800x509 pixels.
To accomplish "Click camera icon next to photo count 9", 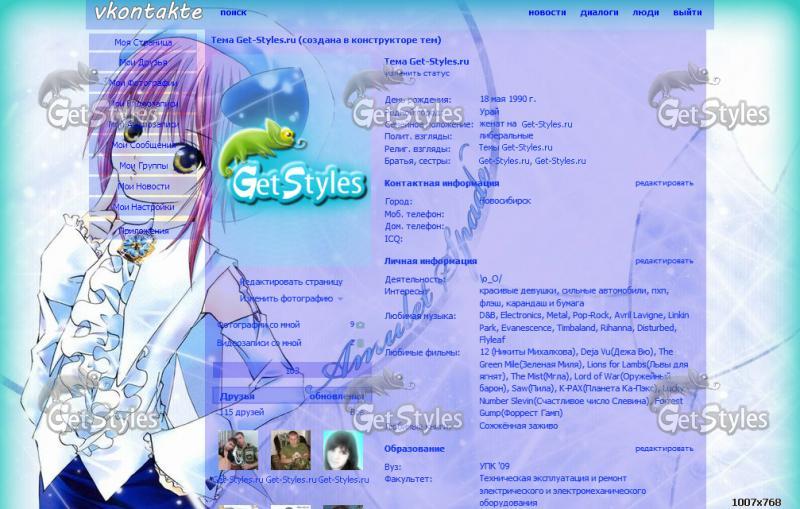I will [x=360, y=325].
